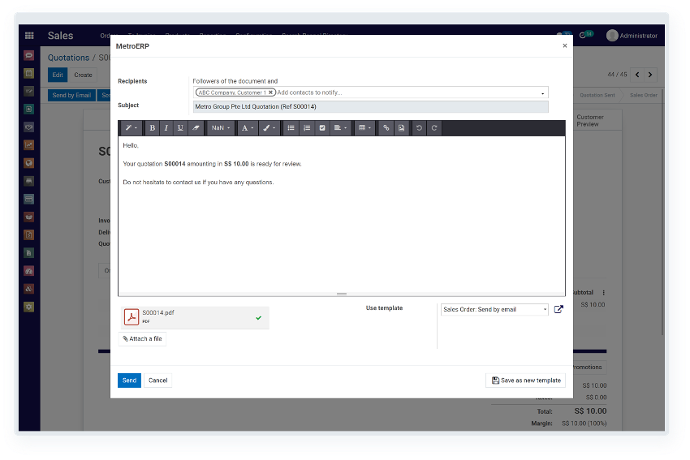Viewport: 690px width, 460px height.
Task: Open the Calendar app in sidebar
Action: pyautogui.click(x=29, y=74)
